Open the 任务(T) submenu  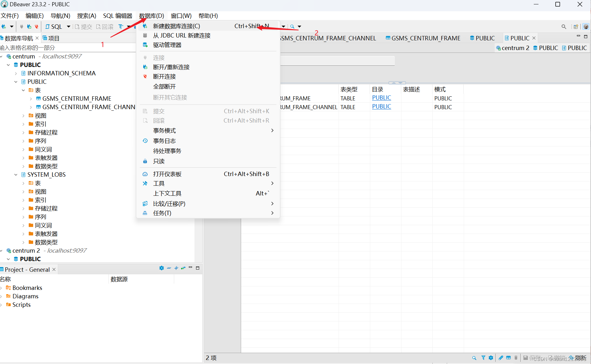coord(208,213)
